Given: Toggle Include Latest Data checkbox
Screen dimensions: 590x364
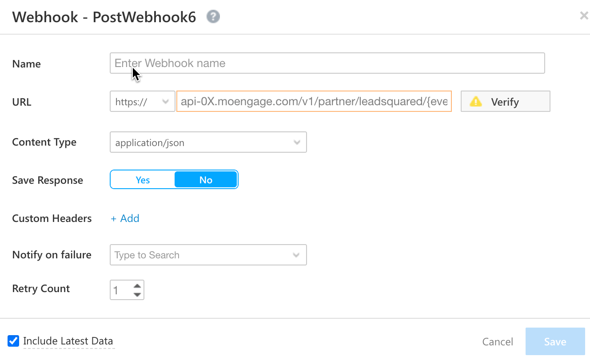Looking at the screenshot, I should [x=13, y=341].
